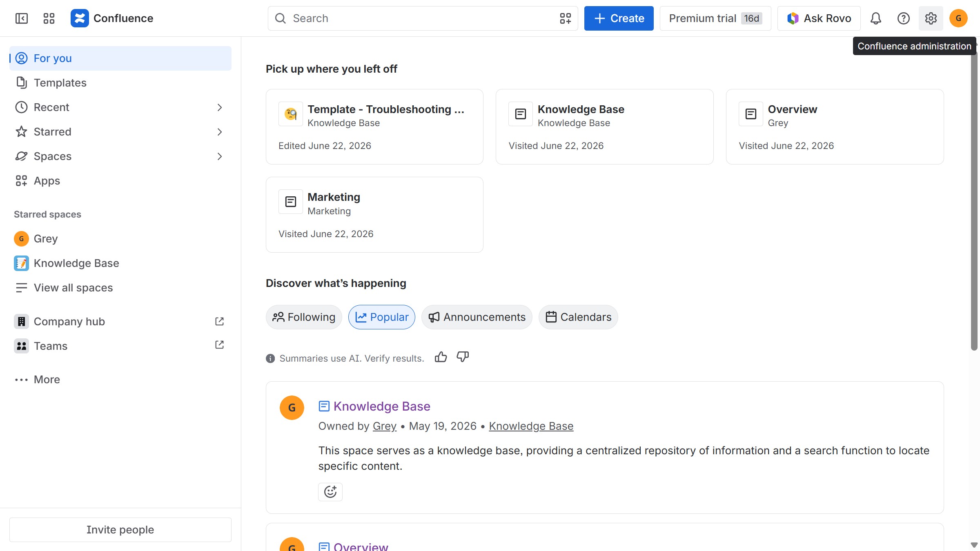Click the underlined Knowledge Base space link
The width and height of the screenshot is (980, 551).
531,426
